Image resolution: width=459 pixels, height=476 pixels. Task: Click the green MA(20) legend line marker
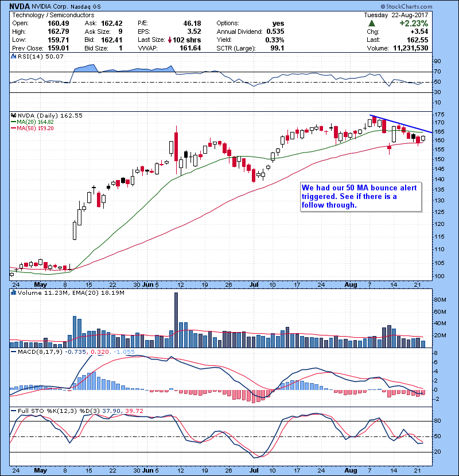tap(14, 122)
